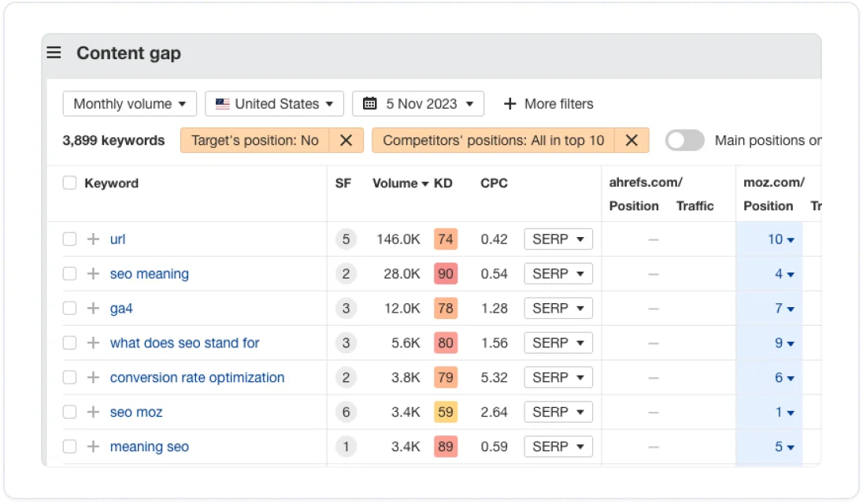The width and height of the screenshot is (863, 504).
Task: Expand the "seo moz" row using the plus icon
Action: pos(93,412)
